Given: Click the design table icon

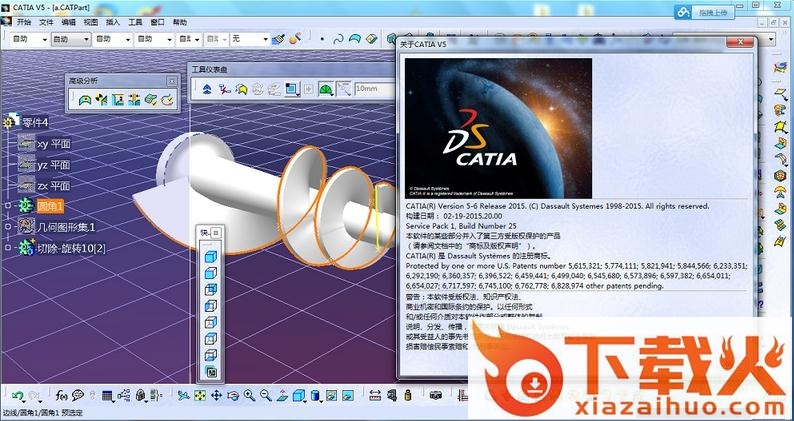Looking at the screenshot, I should [107, 396].
